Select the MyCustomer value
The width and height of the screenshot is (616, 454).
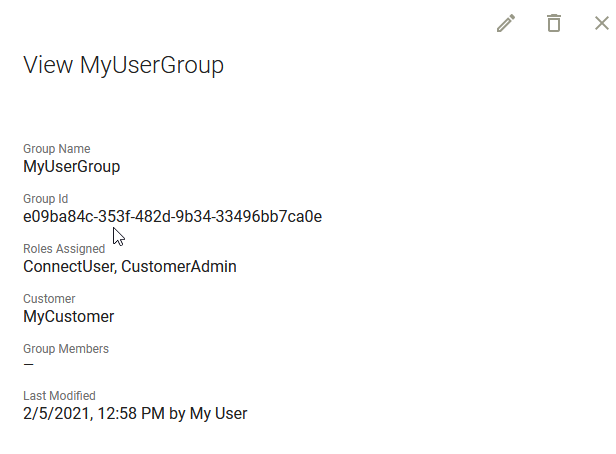[x=69, y=317]
